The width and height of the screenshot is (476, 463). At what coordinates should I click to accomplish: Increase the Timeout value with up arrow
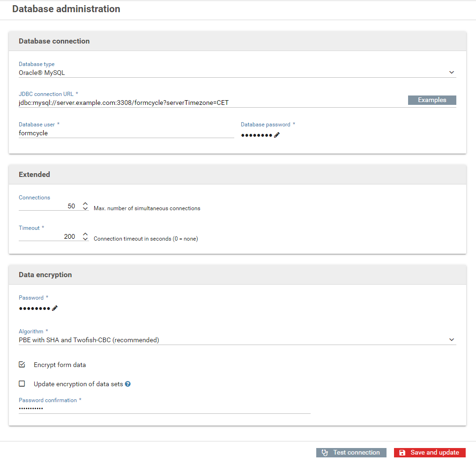pyautogui.click(x=85, y=234)
